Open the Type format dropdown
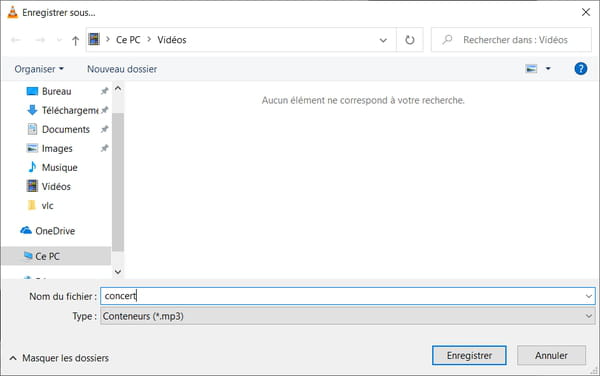This screenshot has width=600, height=376. click(347, 316)
